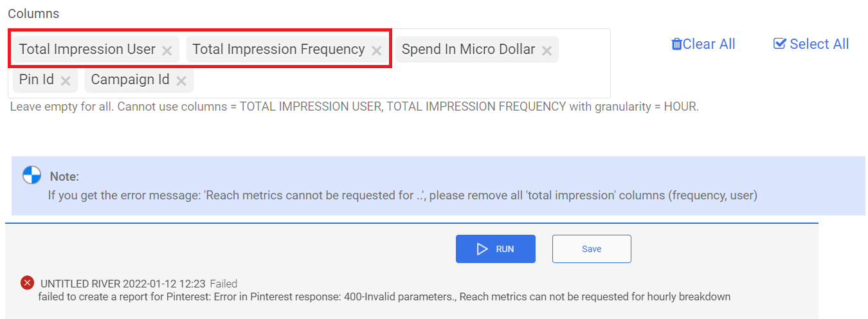The width and height of the screenshot is (868, 319).
Task: Click the Select All checkmark icon
Action: [779, 44]
